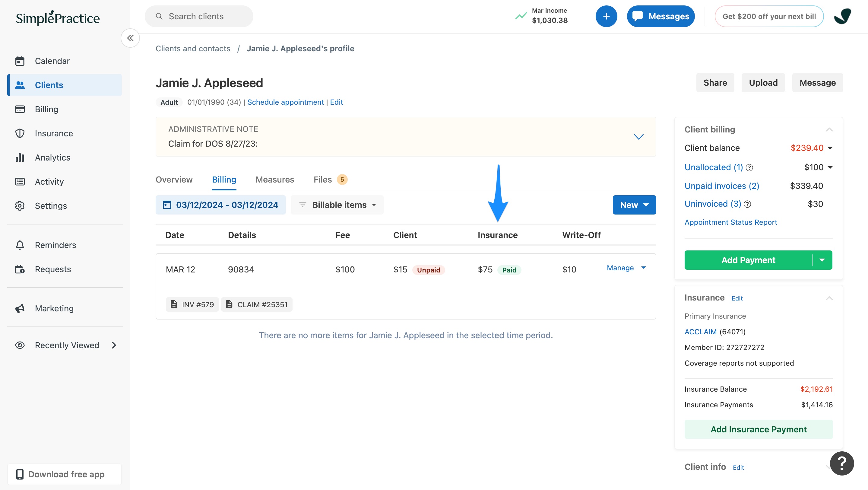The width and height of the screenshot is (868, 490).
Task: Expand the Administrative Note chevron
Action: tap(638, 137)
